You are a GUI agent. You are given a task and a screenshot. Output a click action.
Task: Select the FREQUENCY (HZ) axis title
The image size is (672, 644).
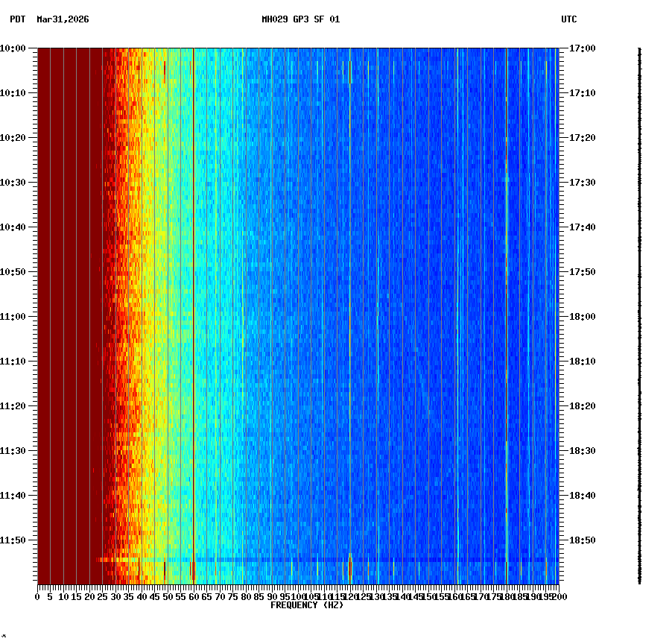coord(306,605)
